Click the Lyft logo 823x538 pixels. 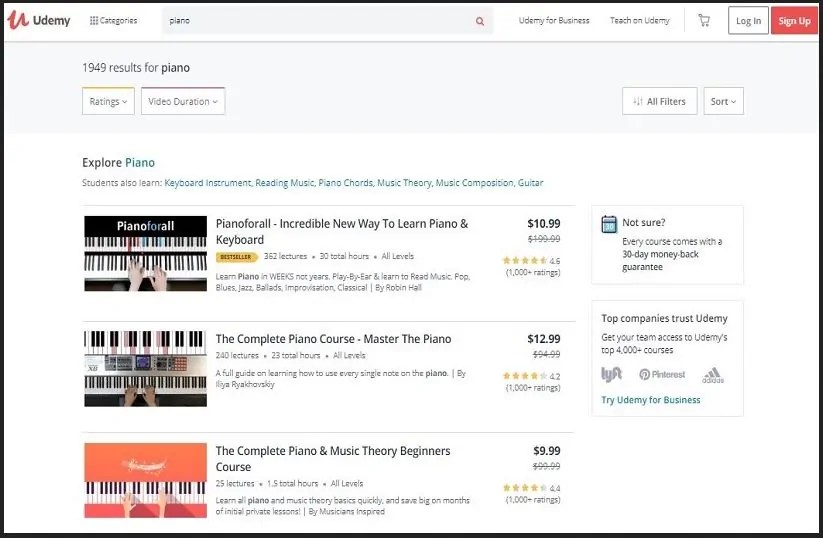611,374
